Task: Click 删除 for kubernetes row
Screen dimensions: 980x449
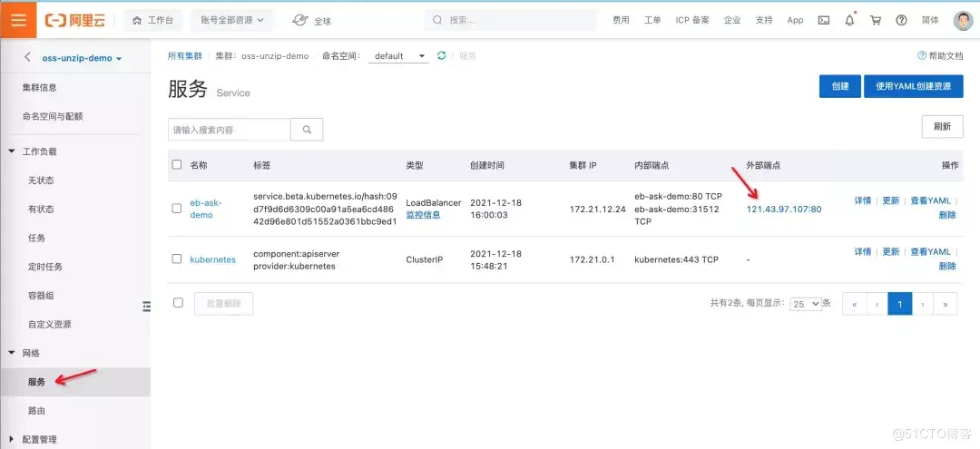Action: tap(947, 266)
